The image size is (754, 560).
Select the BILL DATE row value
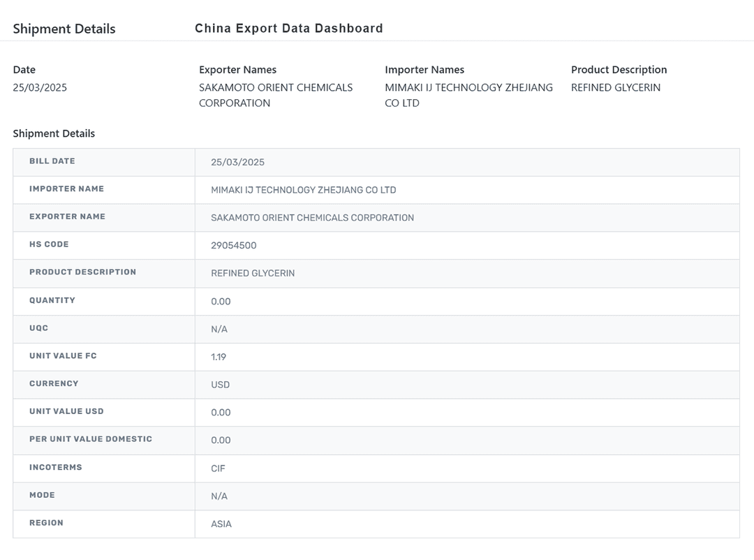[x=237, y=162]
